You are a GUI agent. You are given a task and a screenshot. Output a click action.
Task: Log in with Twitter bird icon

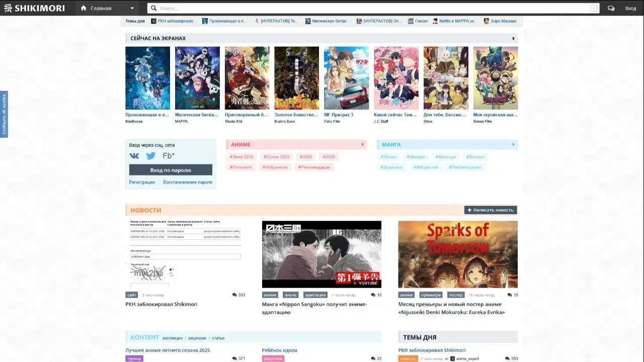pyautogui.click(x=151, y=156)
